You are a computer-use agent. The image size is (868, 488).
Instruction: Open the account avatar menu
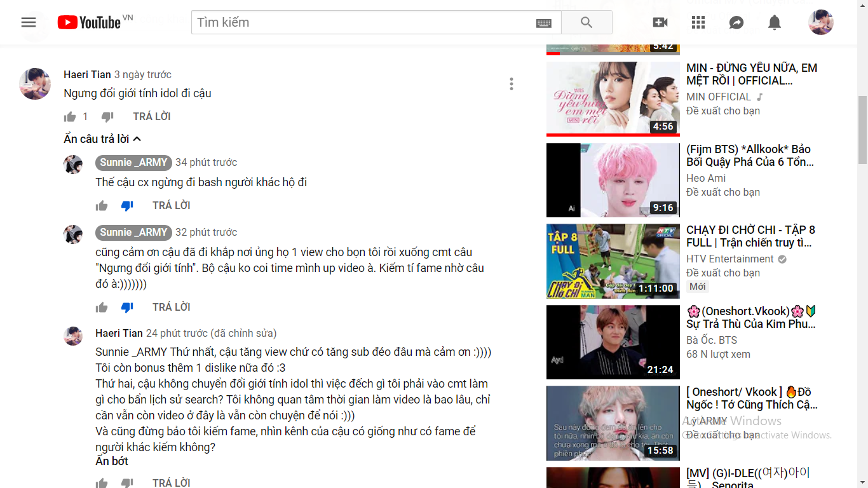(x=821, y=22)
